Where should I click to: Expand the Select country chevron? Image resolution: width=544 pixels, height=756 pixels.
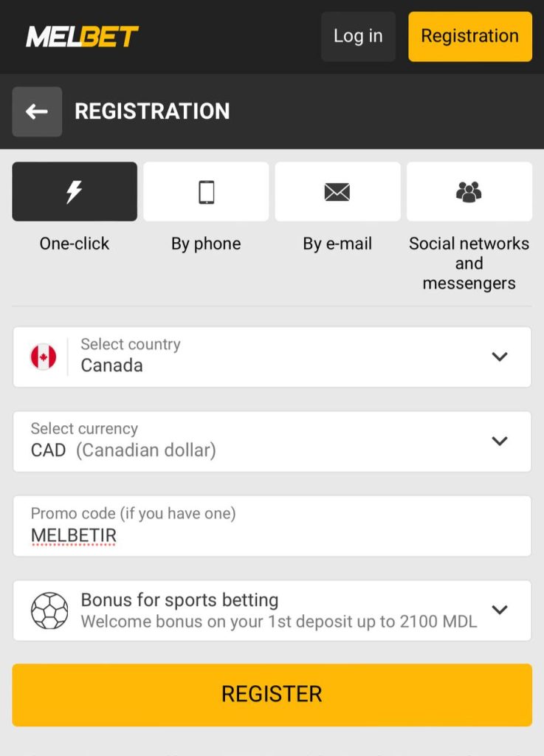[500, 357]
